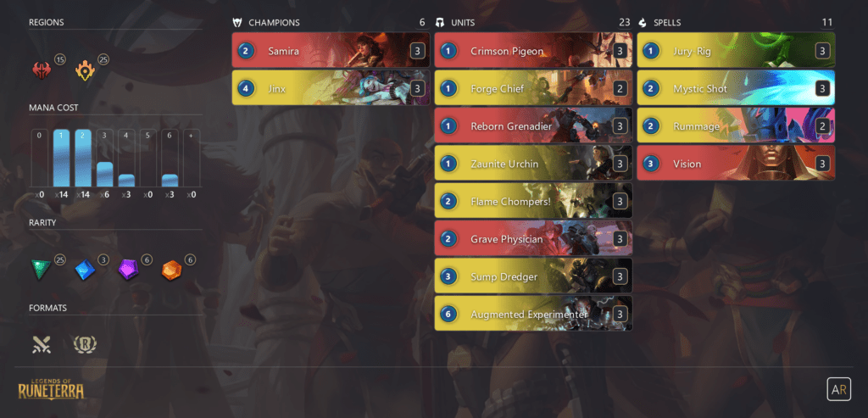Click the crossed swords format icon

pyautogui.click(x=42, y=344)
